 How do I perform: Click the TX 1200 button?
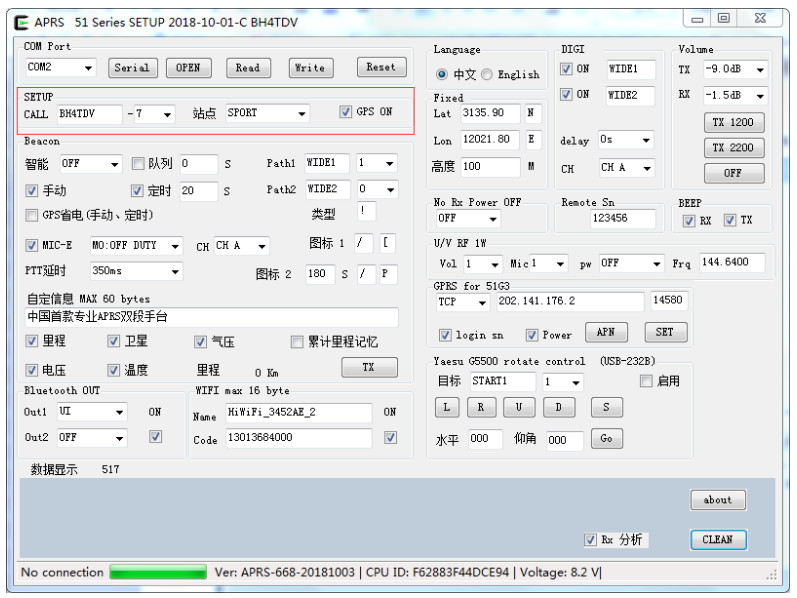[x=734, y=123]
